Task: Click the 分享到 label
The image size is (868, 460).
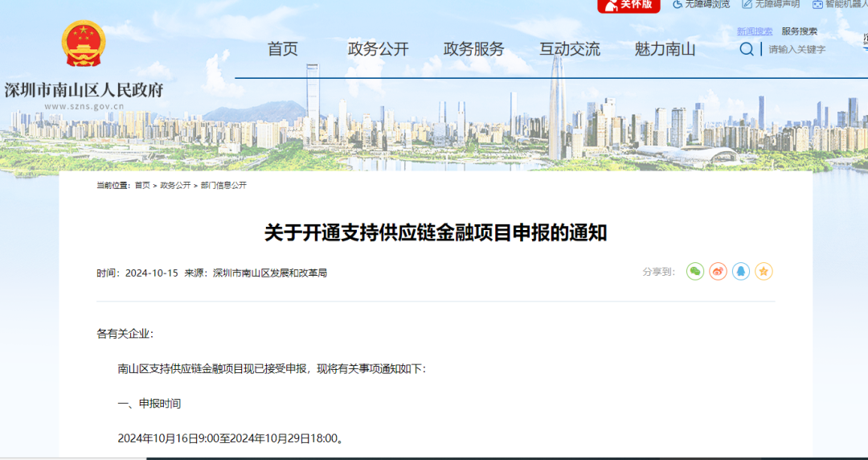Action: coord(659,272)
